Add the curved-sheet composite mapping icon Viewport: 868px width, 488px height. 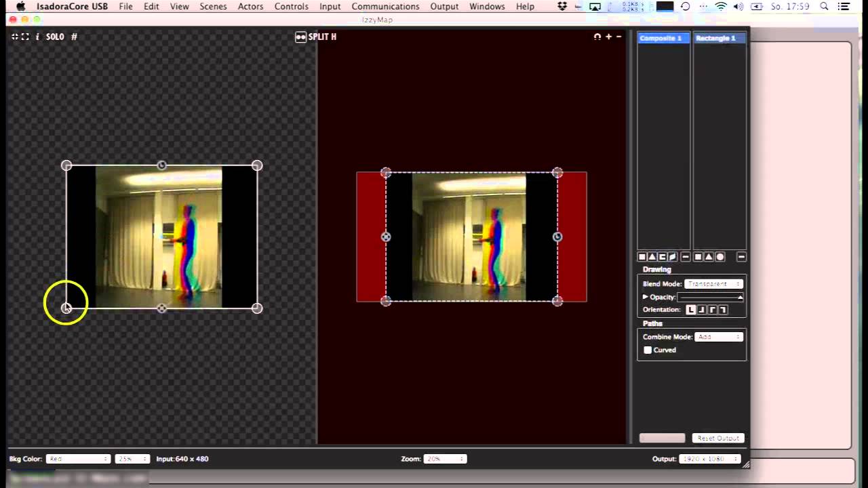[x=673, y=257]
